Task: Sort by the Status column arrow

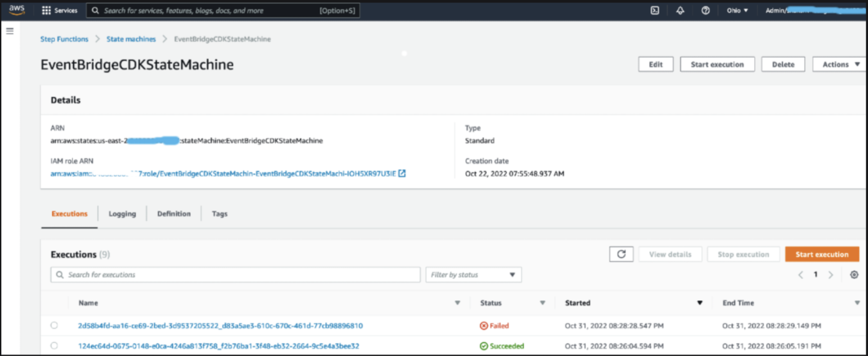Action: [x=542, y=303]
